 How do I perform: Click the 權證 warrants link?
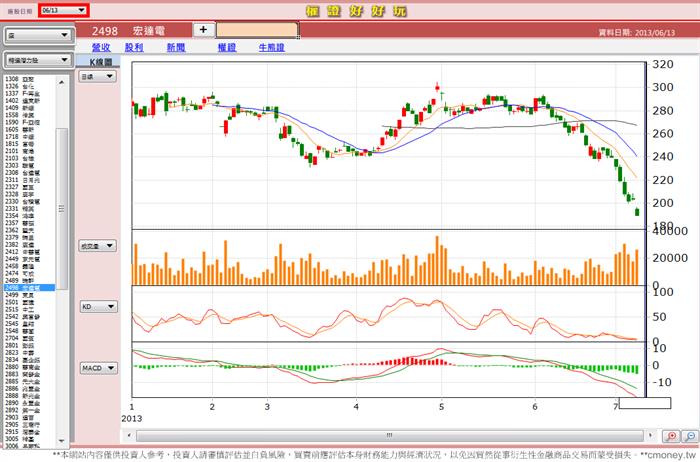point(227,47)
